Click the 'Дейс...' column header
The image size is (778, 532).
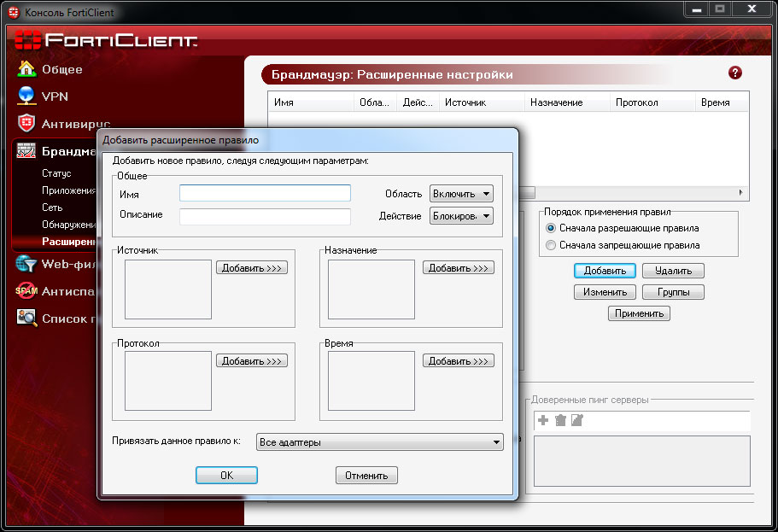click(418, 102)
